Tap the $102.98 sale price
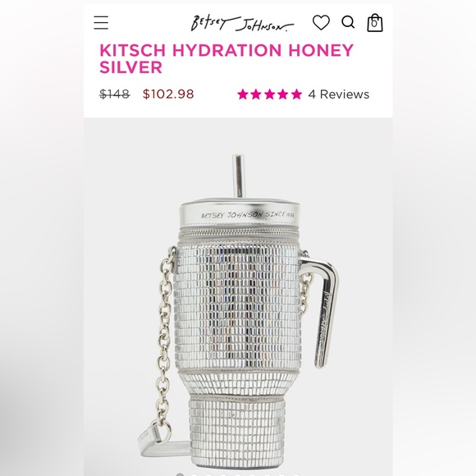 click(x=168, y=94)
